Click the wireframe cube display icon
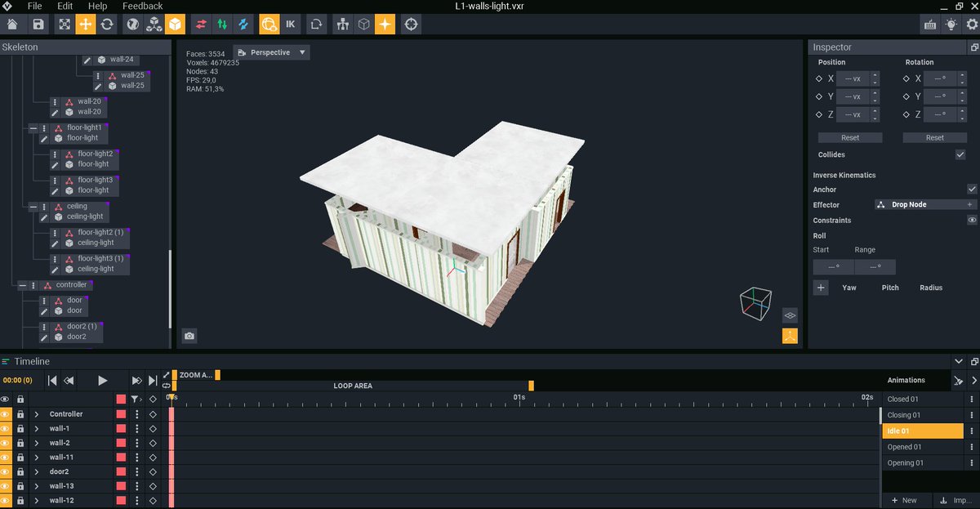The image size is (980, 509). click(x=364, y=25)
